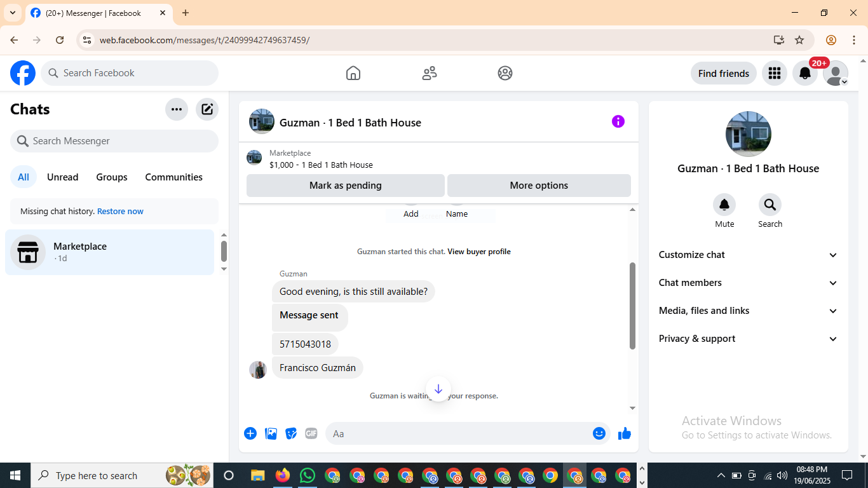Screen dimensions: 868x488
Task: Expand Media, files and links section
Action: (x=748, y=311)
